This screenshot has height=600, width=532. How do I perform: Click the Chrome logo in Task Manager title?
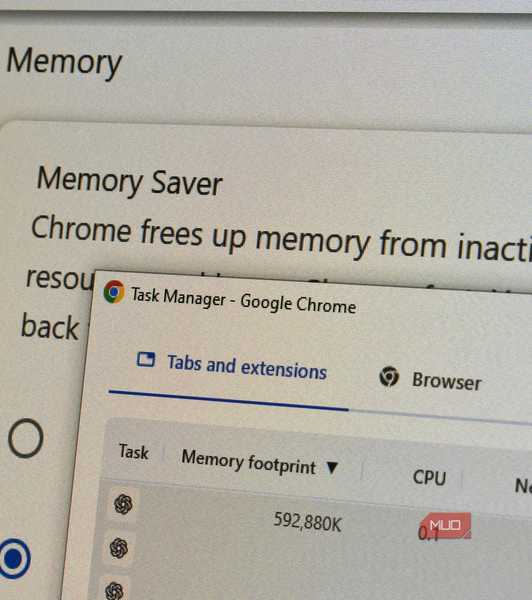[x=114, y=292]
